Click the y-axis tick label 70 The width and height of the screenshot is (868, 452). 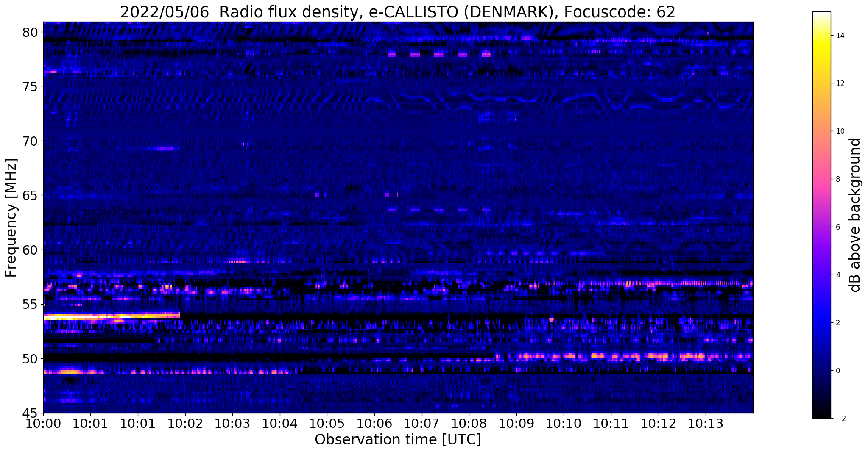click(30, 141)
